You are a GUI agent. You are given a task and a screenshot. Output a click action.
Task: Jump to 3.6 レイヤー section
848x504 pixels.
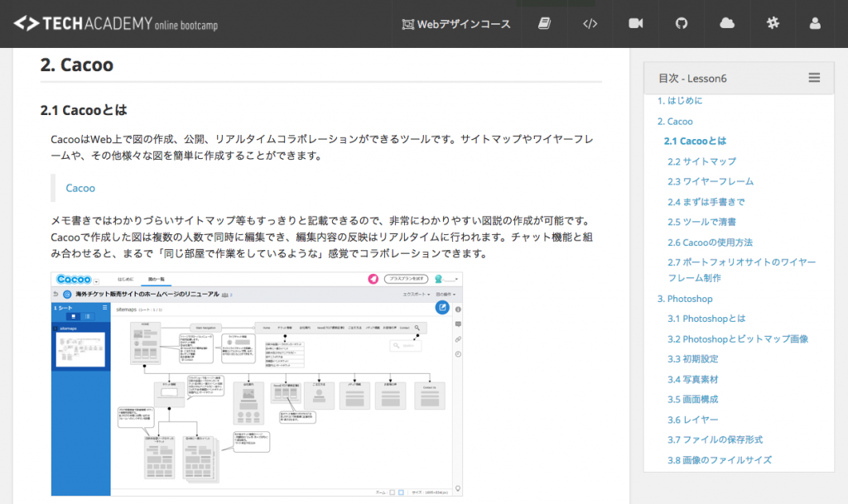[x=693, y=420]
